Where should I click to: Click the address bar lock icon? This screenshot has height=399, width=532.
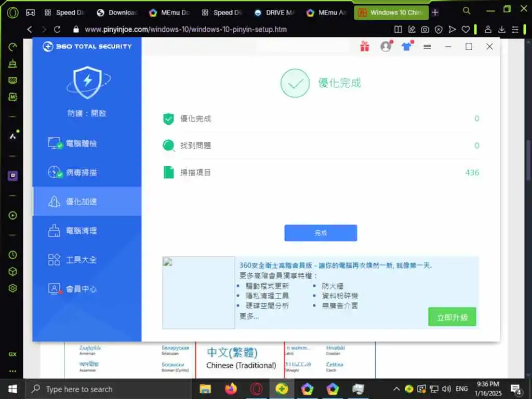tap(76, 30)
